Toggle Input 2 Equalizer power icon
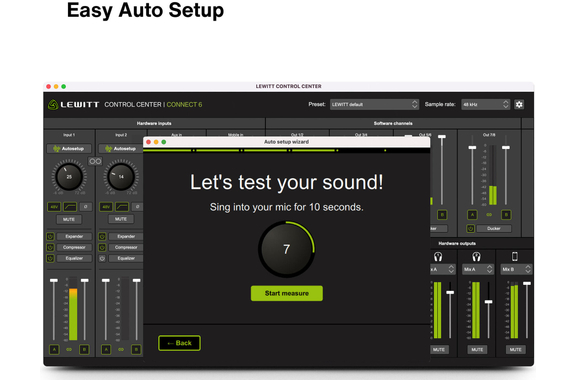576x380 pixels. click(102, 258)
